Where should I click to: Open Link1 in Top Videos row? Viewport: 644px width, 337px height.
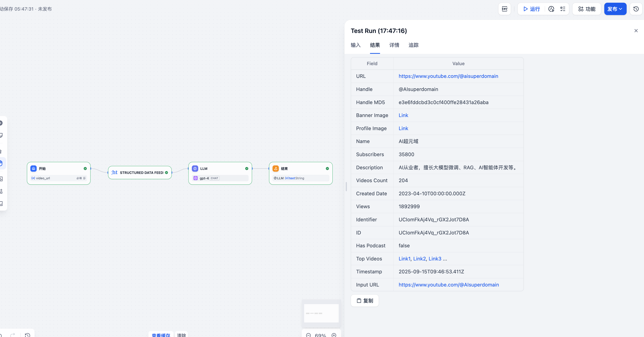click(404, 259)
